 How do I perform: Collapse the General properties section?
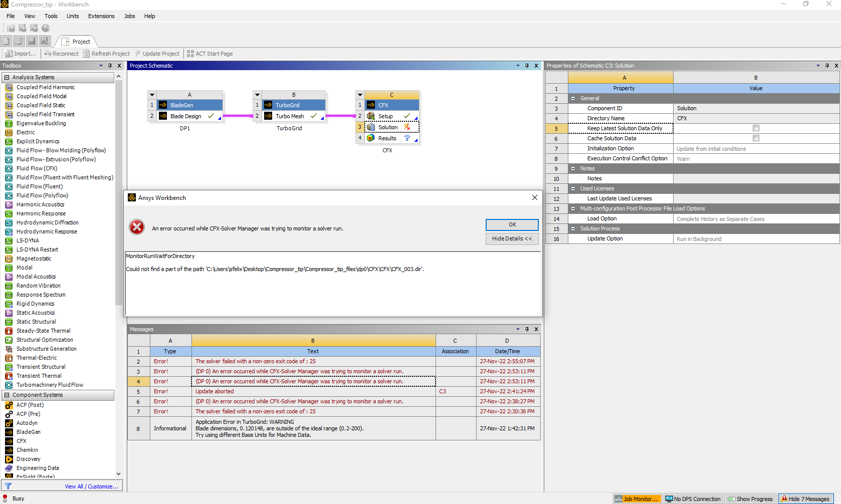pos(573,98)
